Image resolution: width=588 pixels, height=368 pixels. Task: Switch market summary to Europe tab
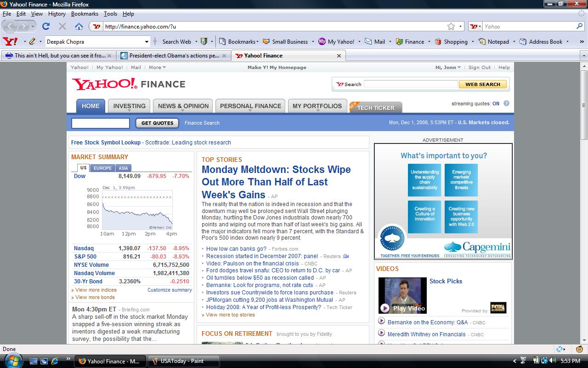tap(102, 168)
